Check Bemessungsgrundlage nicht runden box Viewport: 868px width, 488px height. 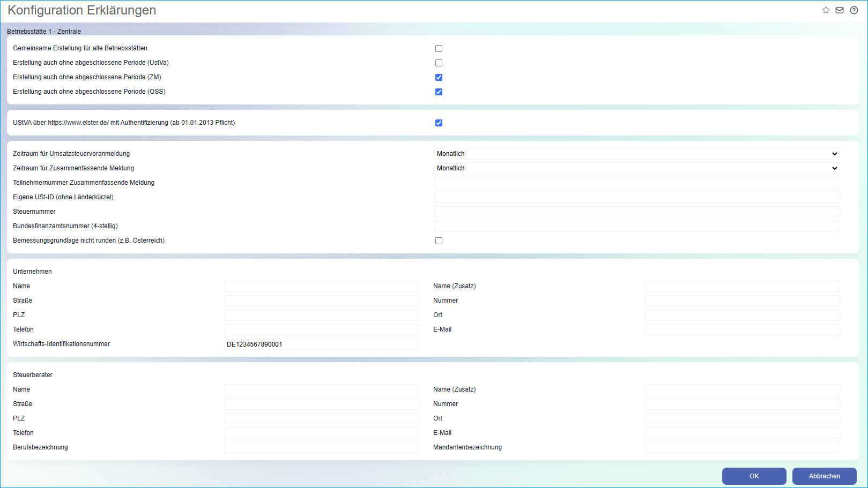click(439, 241)
